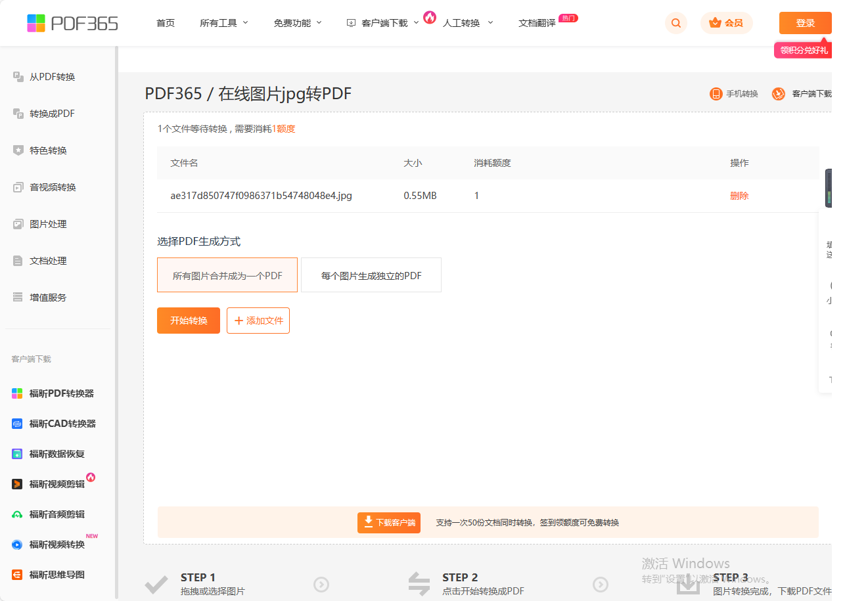This screenshot has width=868, height=601.
Task: Click the 开始转换 button
Action: (189, 321)
